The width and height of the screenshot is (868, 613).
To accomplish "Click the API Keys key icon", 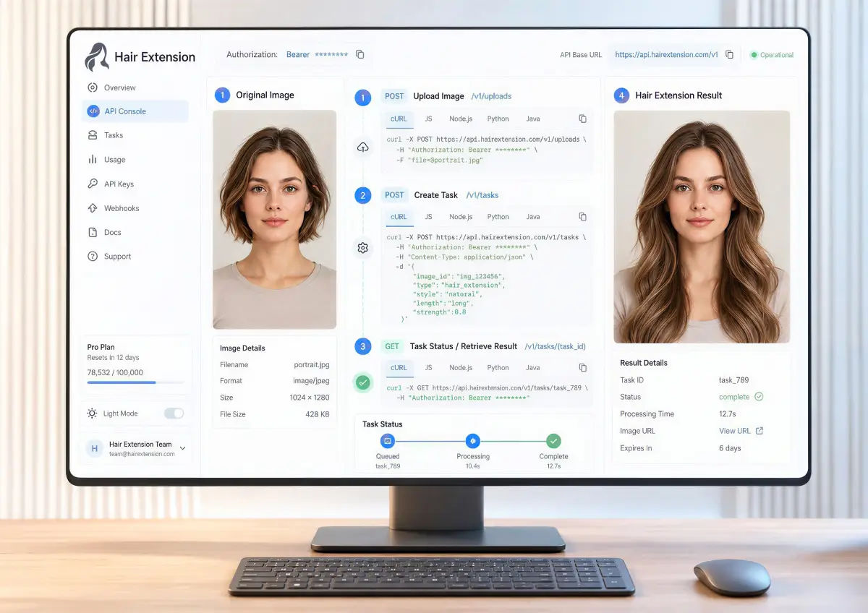I will point(93,184).
